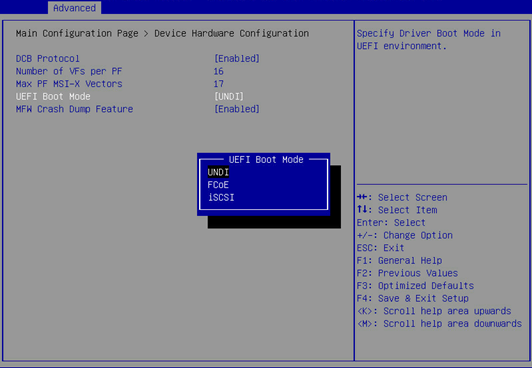Open the [UNDI] boot mode value
The width and height of the screenshot is (532, 368).
coord(229,97)
